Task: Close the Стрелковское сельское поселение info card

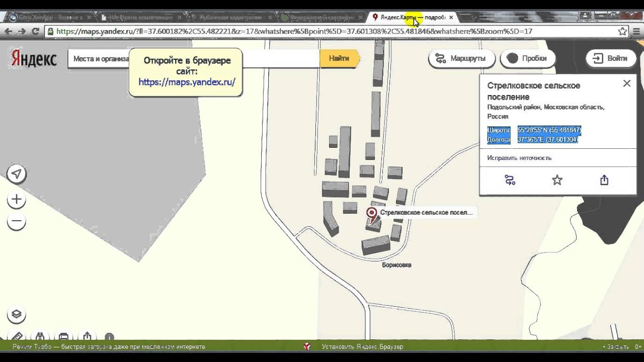Action: pyautogui.click(x=626, y=83)
